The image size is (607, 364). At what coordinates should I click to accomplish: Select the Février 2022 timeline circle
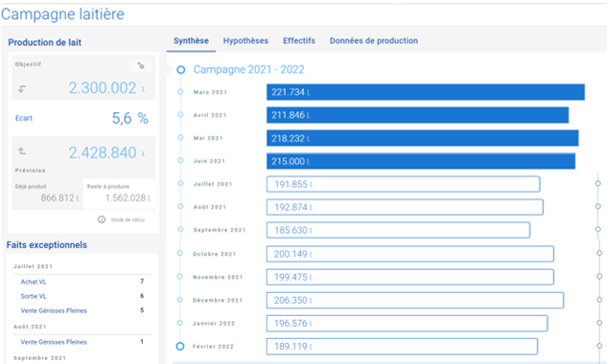[x=180, y=346]
